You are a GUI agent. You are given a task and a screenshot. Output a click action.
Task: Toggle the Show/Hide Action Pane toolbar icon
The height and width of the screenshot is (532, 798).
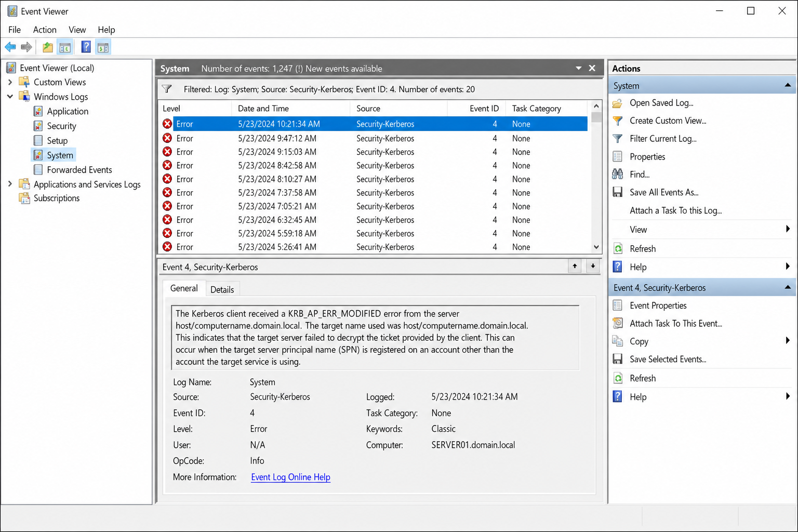103,47
